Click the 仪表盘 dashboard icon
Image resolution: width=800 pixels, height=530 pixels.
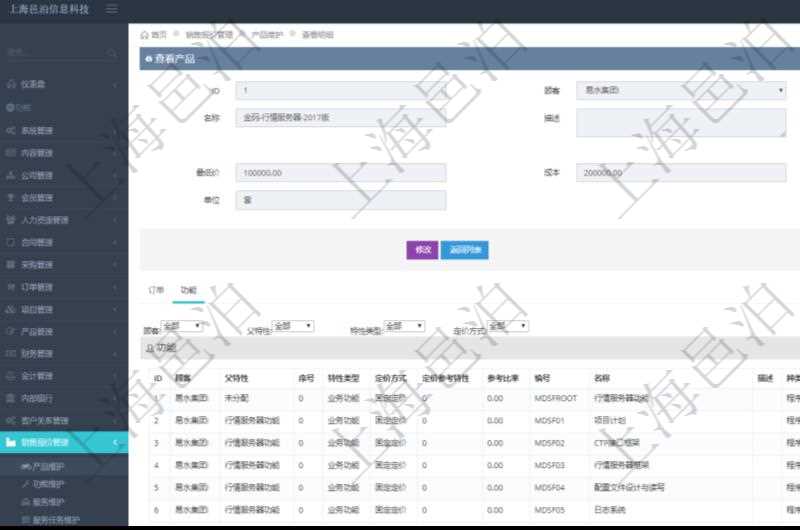pyautogui.click(x=11, y=84)
